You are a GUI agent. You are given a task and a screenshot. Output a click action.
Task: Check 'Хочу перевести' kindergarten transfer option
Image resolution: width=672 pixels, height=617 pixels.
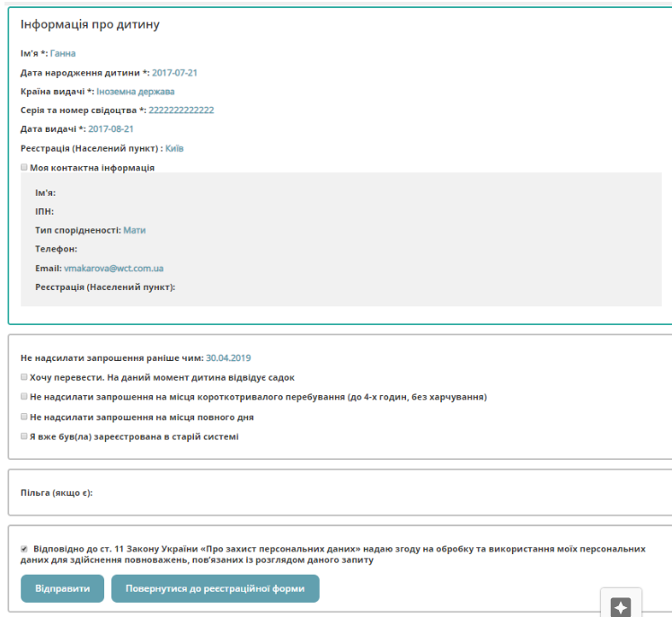point(23,378)
